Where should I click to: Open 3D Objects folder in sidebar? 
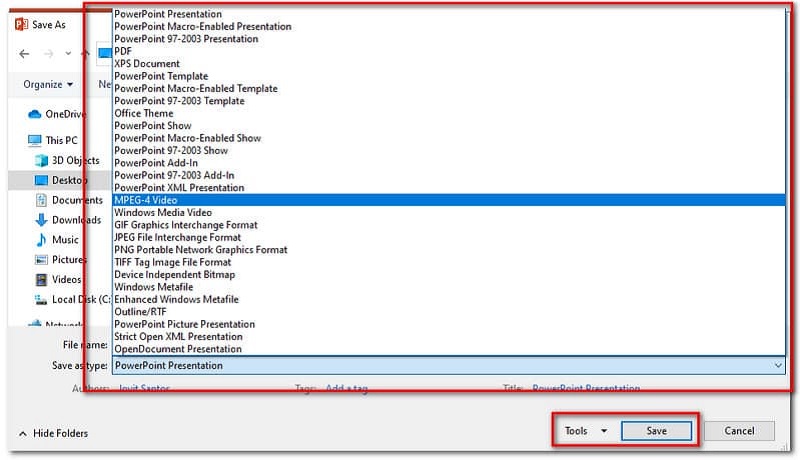(x=76, y=161)
